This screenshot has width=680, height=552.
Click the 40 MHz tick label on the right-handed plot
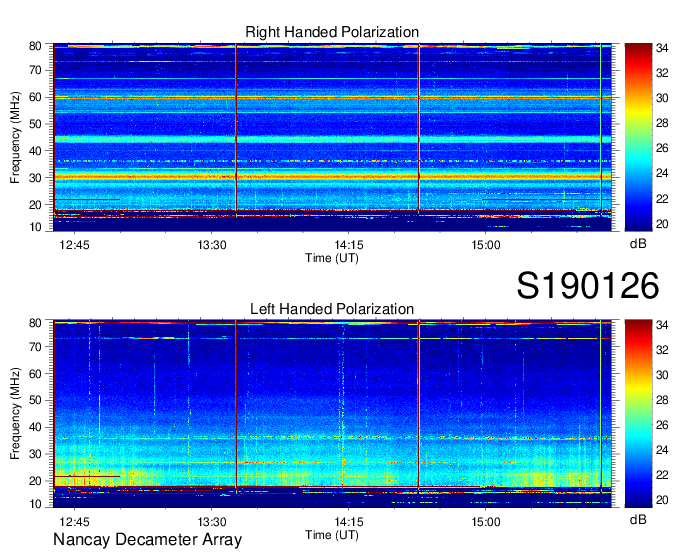tap(35, 151)
